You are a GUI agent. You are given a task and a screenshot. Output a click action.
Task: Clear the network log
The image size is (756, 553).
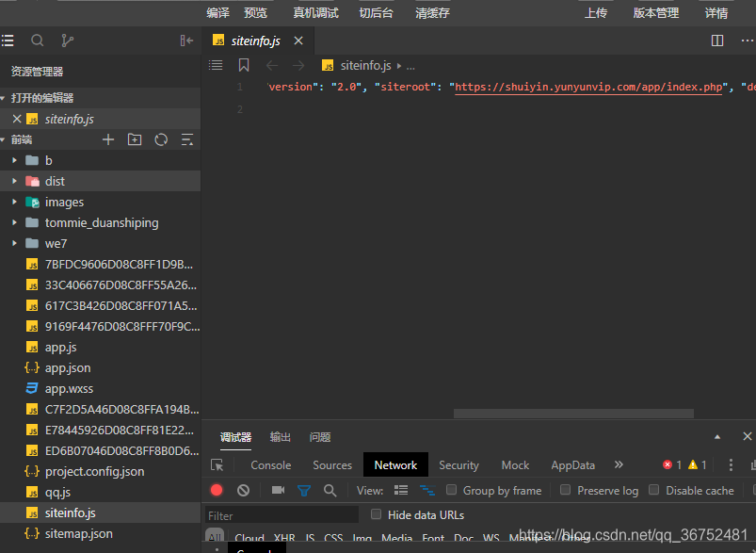244,490
